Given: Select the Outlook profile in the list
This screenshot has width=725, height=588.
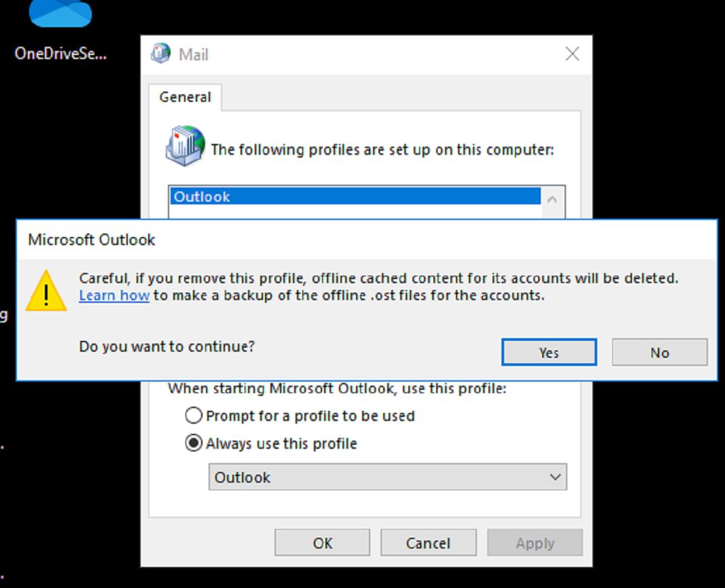Looking at the screenshot, I should point(272,197).
